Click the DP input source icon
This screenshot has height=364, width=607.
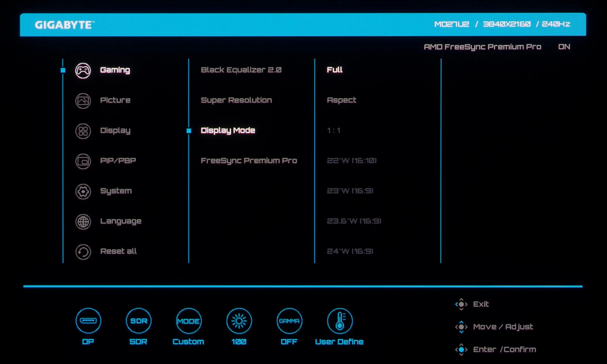88,321
